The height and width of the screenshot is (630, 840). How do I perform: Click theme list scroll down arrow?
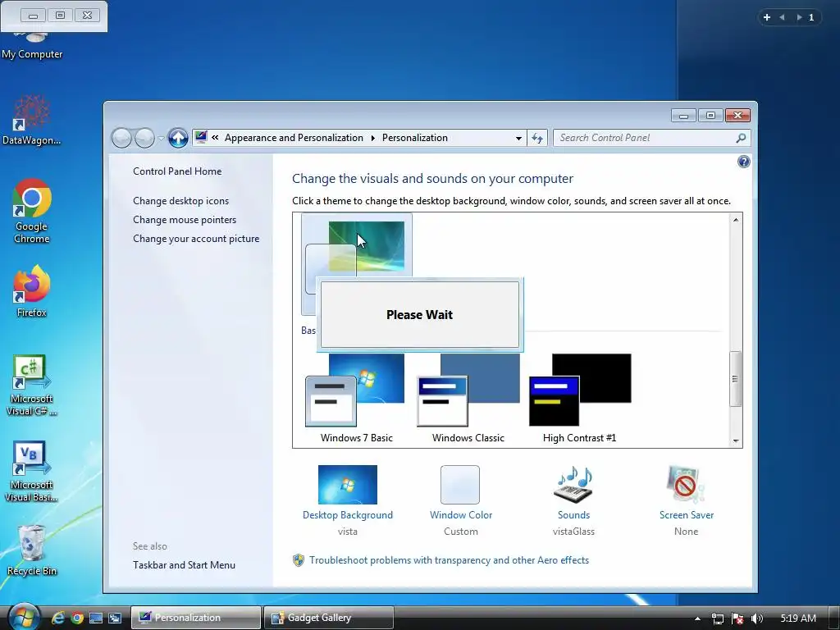736,441
